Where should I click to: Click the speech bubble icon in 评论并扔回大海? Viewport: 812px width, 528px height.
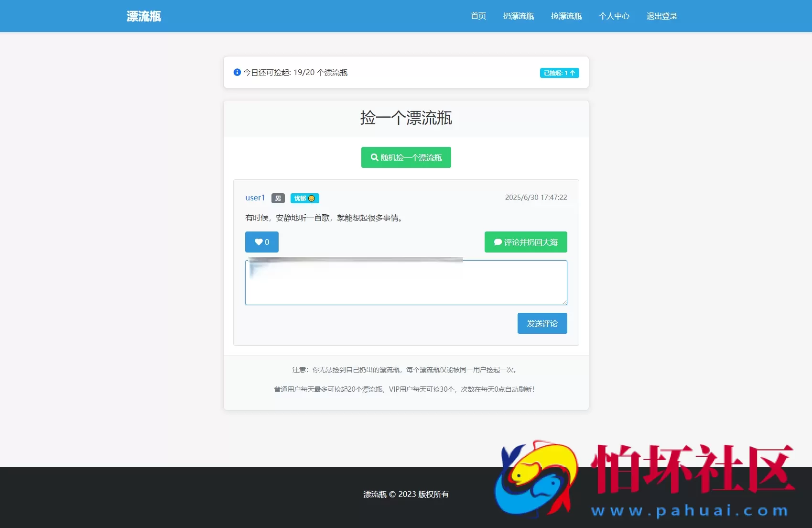click(x=497, y=242)
